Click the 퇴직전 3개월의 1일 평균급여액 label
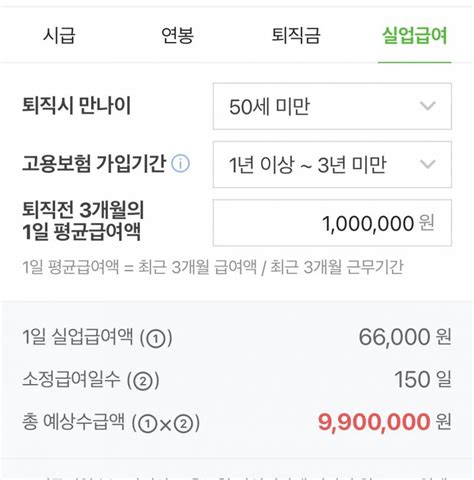The image size is (474, 480). point(83,221)
